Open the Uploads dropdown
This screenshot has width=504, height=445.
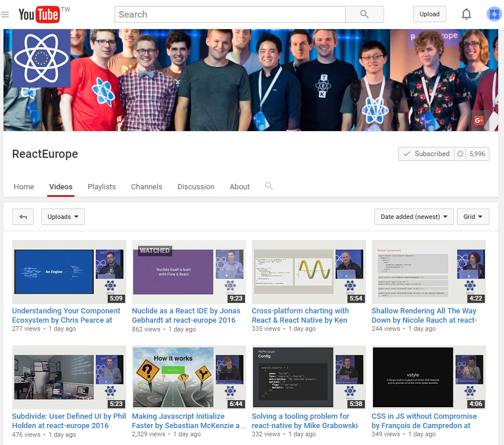click(63, 217)
